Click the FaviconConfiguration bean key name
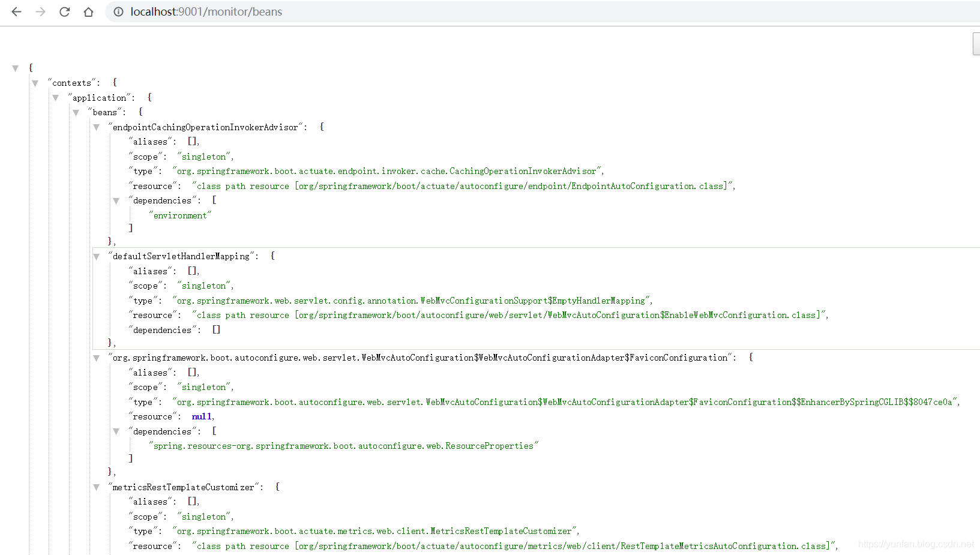The height and width of the screenshot is (555, 980). 420,358
